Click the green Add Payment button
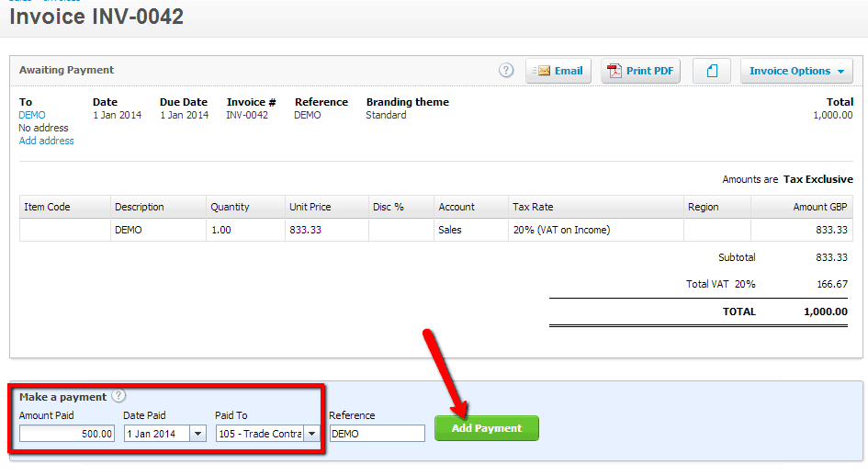 pyautogui.click(x=487, y=428)
